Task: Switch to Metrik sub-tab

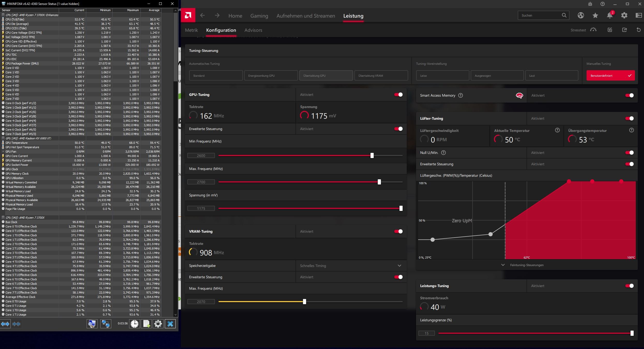Action: click(x=191, y=30)
